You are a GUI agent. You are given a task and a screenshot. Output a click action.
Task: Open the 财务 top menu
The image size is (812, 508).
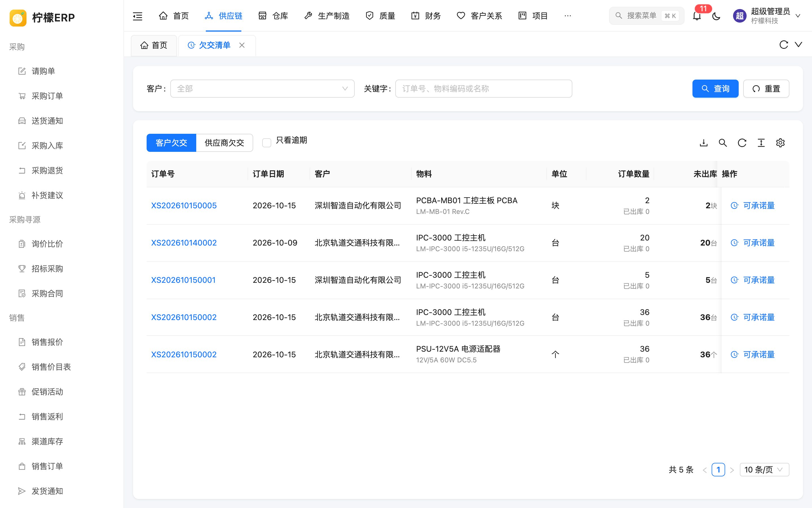tap(426, 16)
